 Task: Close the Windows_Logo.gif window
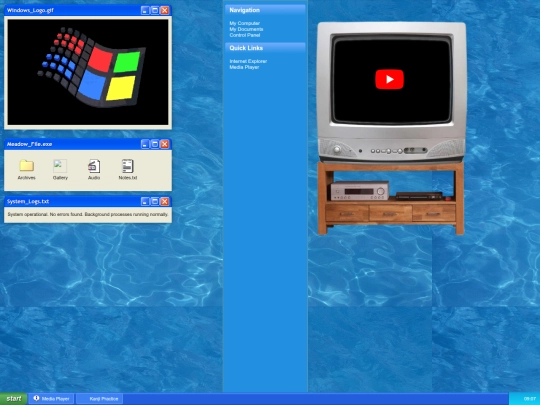point(165,10)
